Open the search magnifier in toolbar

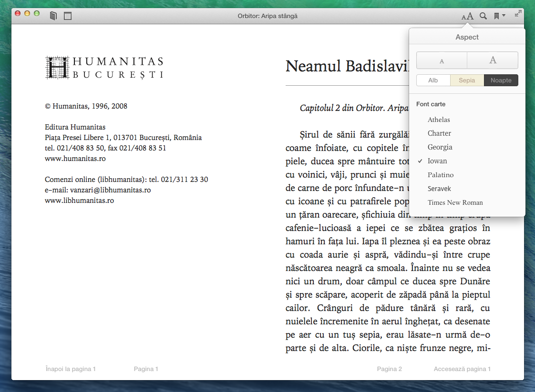483,16
